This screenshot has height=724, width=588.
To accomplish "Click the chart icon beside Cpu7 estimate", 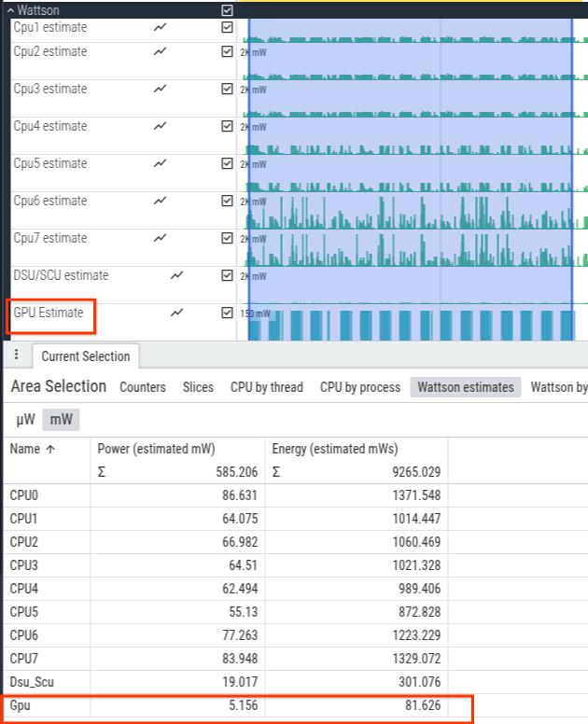I will coord(160,238).
